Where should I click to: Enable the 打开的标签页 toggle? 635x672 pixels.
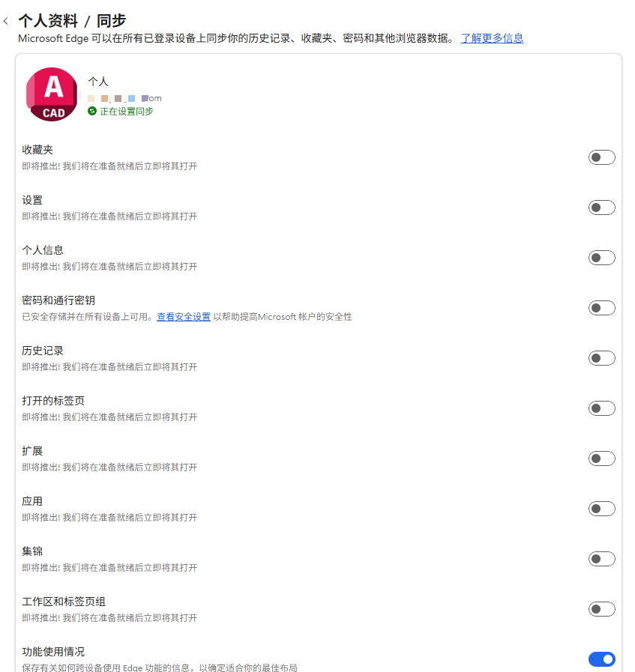point(601,408)
